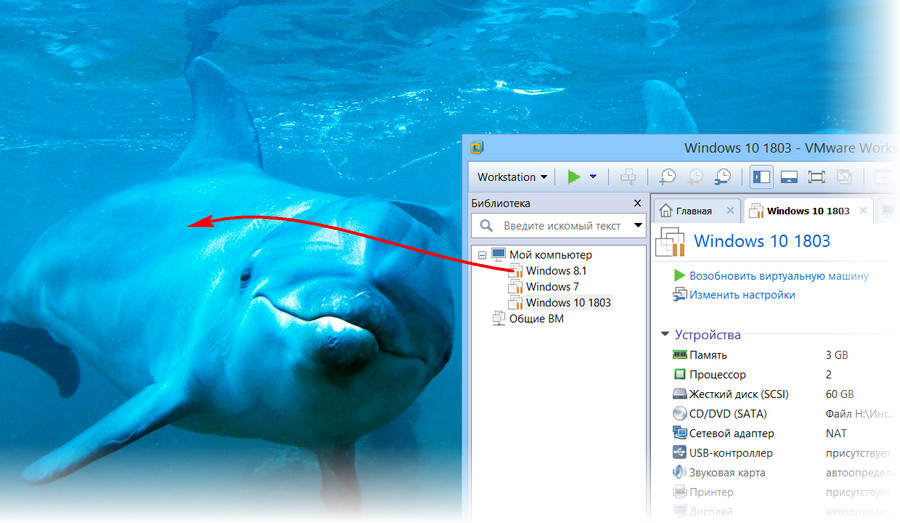The width and height of the screenshot is (900, 523).
Task: Enter full screen mode icon
Action: point(816,177)
